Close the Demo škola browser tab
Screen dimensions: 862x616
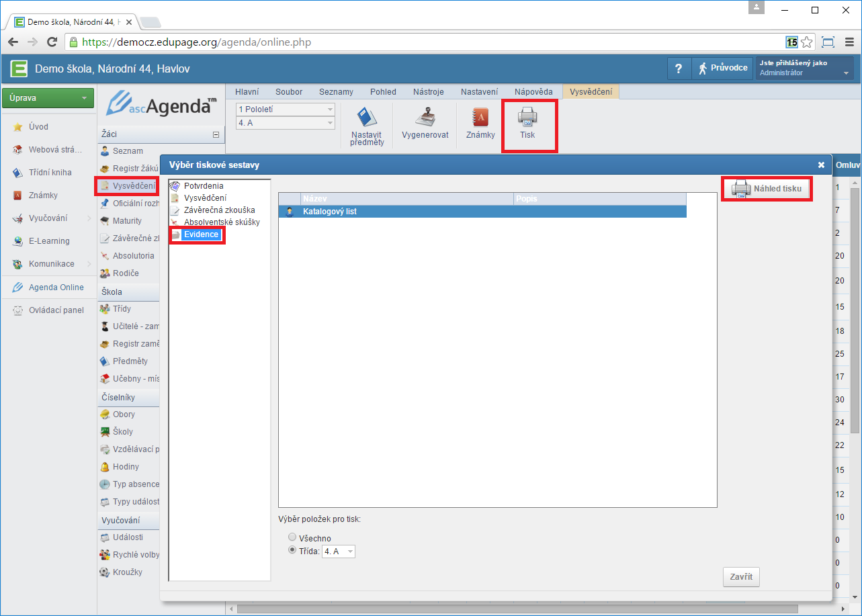pyautogui.click(x=129, y=22)
